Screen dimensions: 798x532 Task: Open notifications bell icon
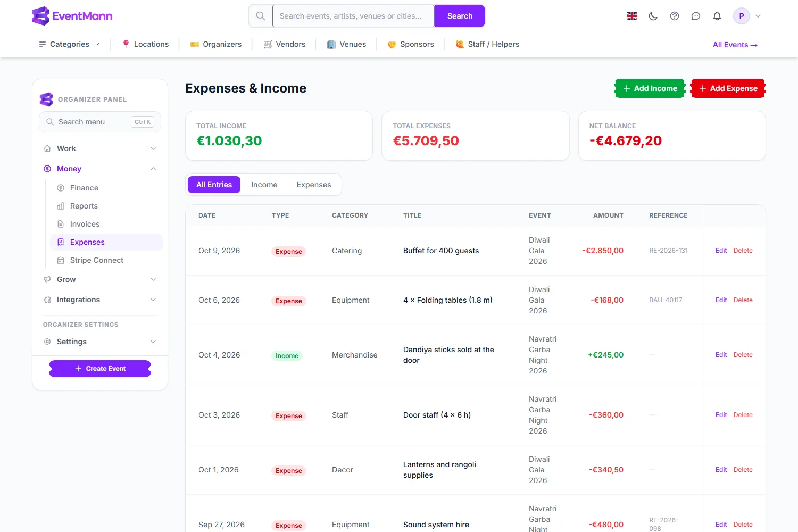tap(717, 16)
